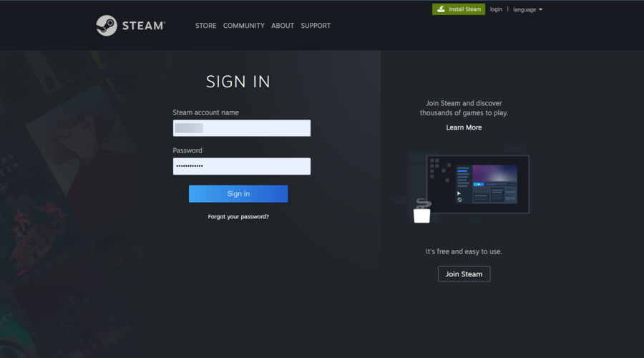Click the Steam logo icon
Image resolution: width=644 pixels, height=358 pixels.
click(x=107, y=26)
